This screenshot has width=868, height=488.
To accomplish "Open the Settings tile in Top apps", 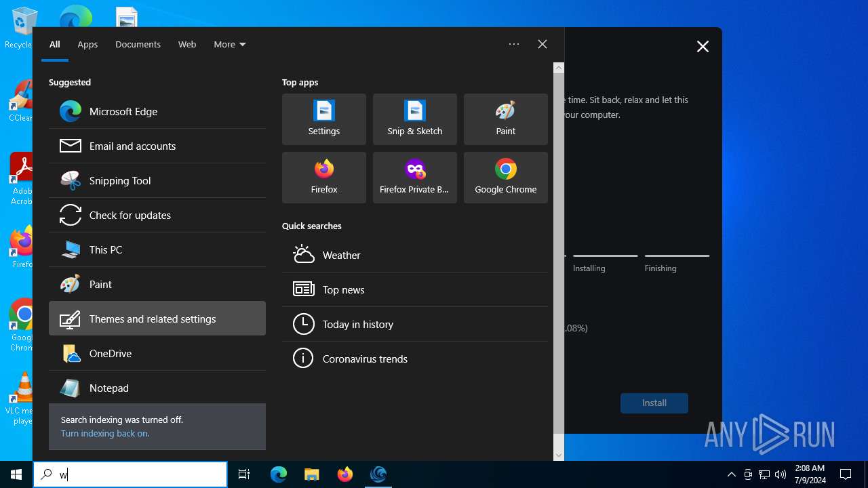I will (324, 119).
